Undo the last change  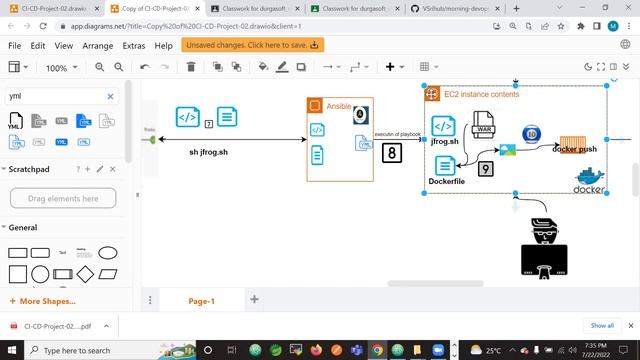click(145, 67)
